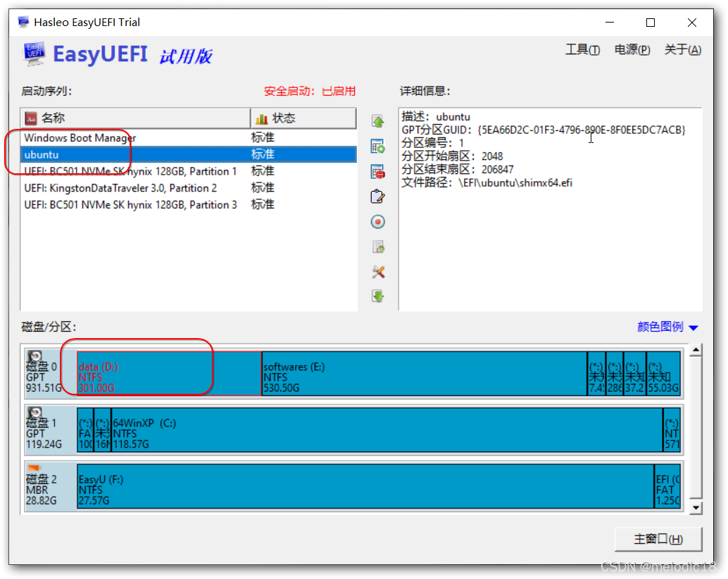Select the softwares (E:) partition
This screenshot has height=579, width=728.
(425, 374)
